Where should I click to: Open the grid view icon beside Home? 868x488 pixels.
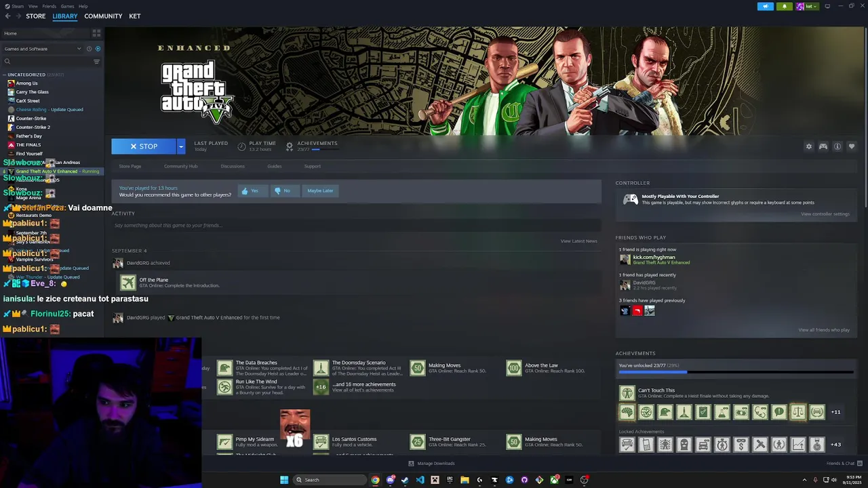tap(96, 33)
